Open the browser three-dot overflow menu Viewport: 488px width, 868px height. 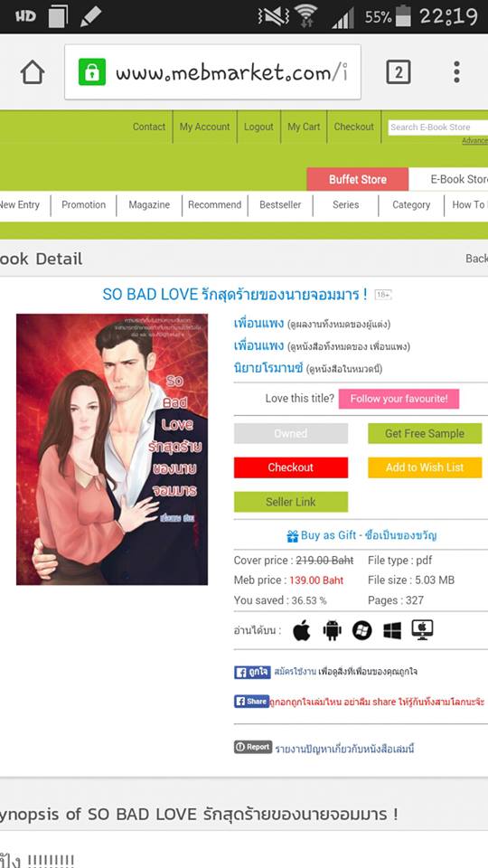[x=456, y=72]
